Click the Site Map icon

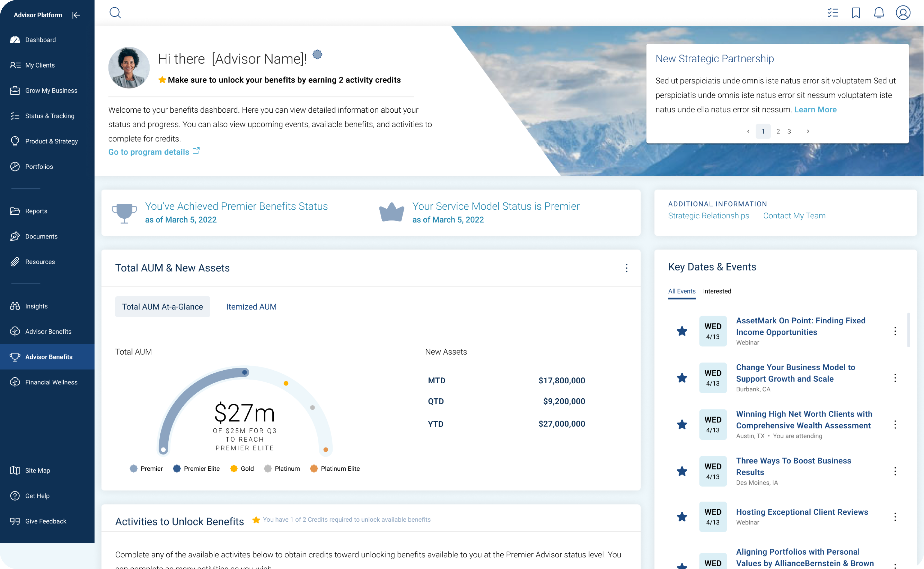[x=15, y=470]
